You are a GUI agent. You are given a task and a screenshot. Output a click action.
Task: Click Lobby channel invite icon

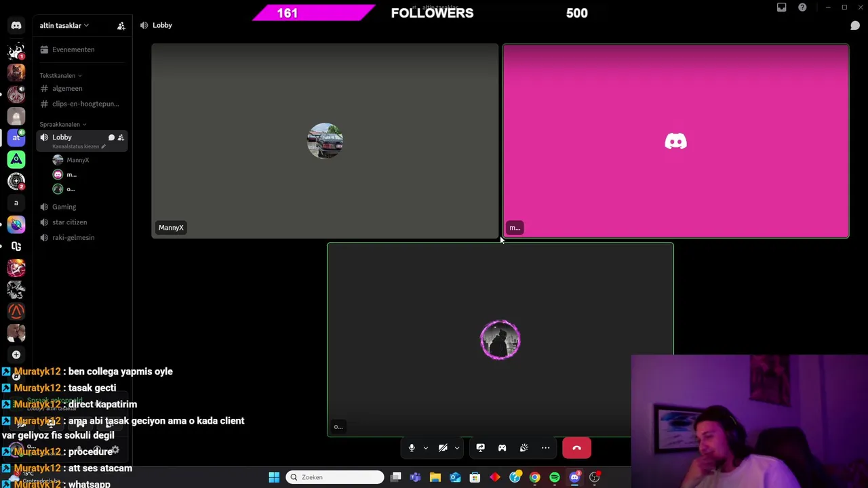121,138
